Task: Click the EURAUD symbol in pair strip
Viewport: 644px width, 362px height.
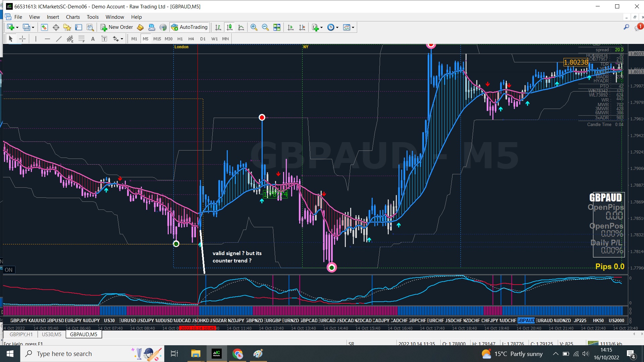Action: (x=544, y=320)
